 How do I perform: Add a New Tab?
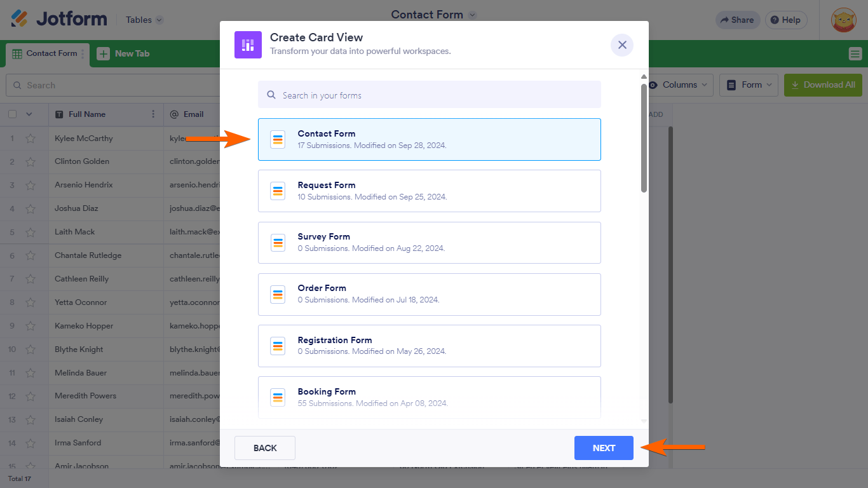(x=123, y=54)
